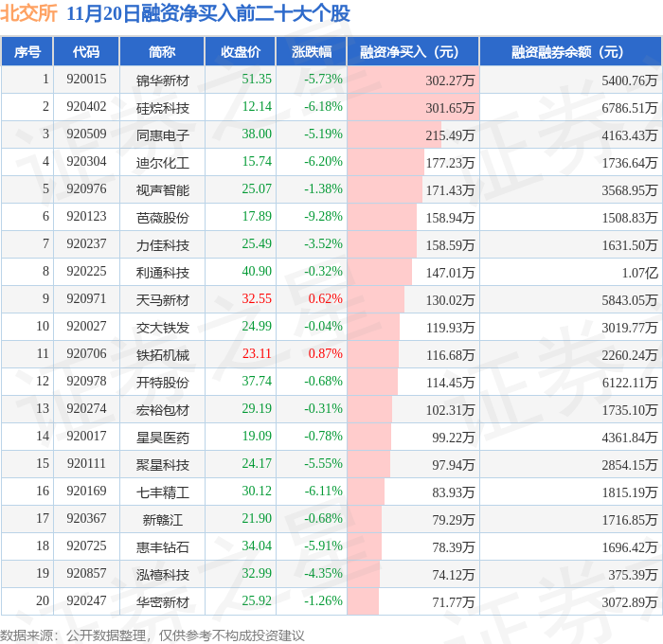Click the 序号 column header
663x644 pixels.
[27, 51]
